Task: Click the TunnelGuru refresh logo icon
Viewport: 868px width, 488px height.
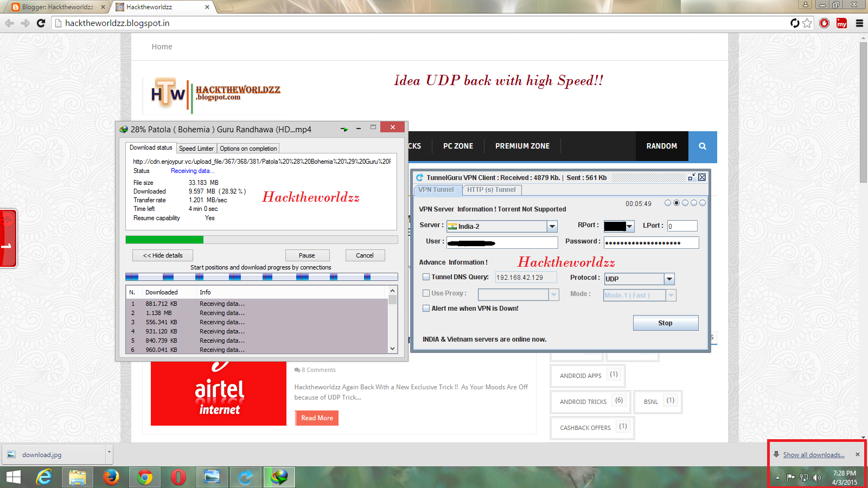Action: [x=419, y=177]
